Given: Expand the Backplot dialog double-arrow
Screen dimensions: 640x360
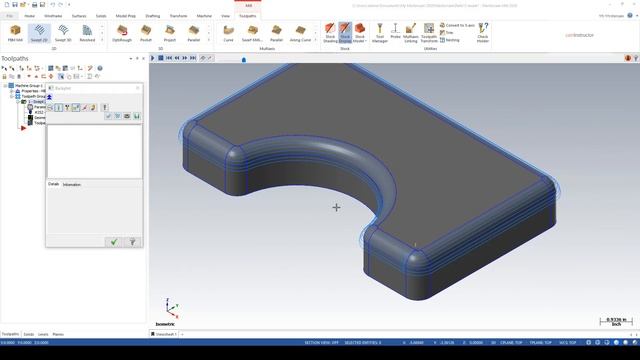Looking at the screenshot, I should 49,97.
